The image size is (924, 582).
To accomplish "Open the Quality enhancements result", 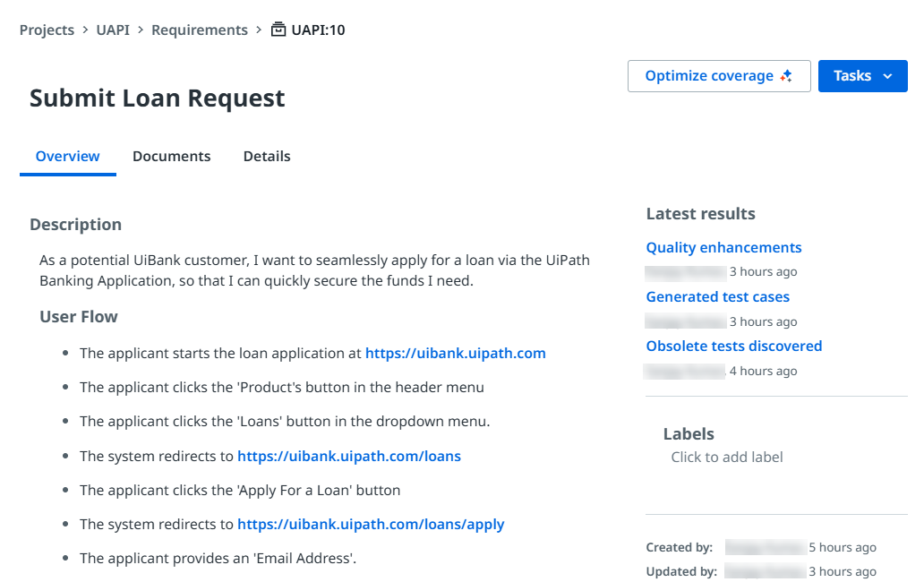I will pos(723,247).
